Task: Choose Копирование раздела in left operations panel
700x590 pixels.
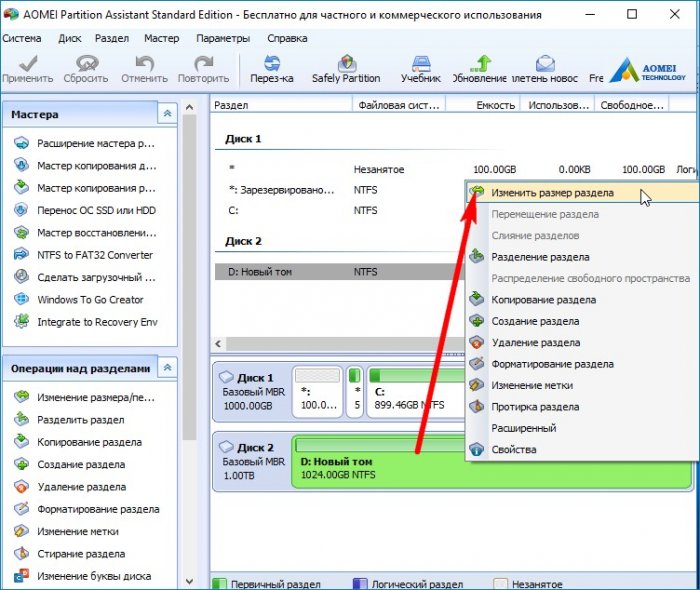Action: coord(78,442)
